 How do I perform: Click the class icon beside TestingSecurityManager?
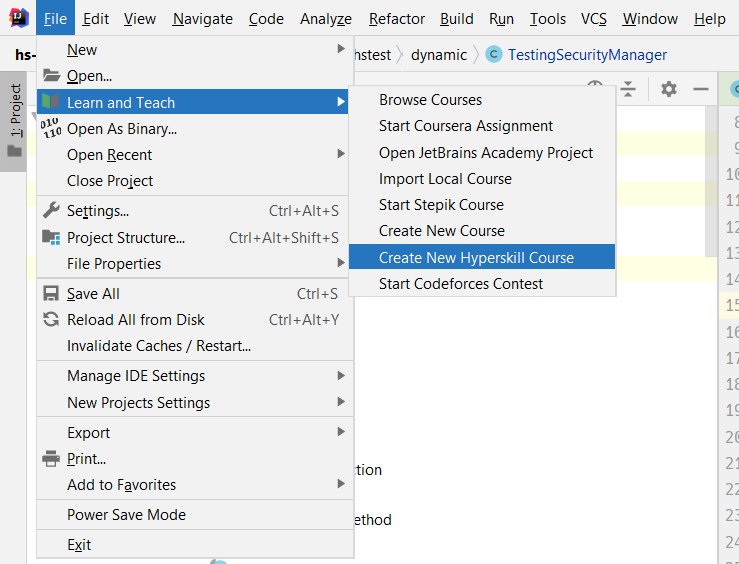[x=493, y=55]
